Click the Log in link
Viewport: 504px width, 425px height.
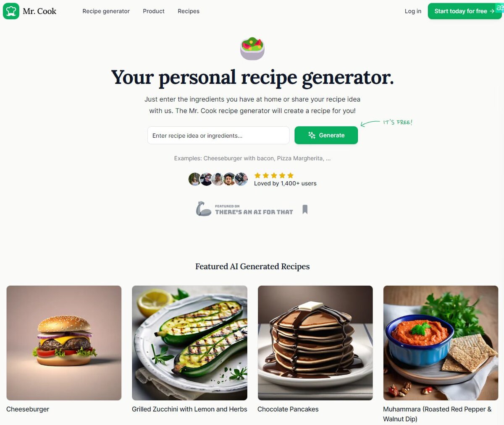coord(413,11)
